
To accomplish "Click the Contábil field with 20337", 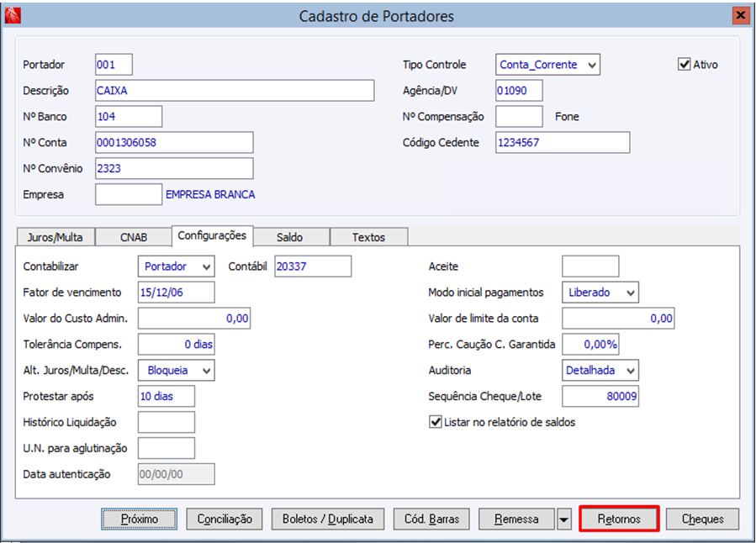I will click(x=313, y=266).
